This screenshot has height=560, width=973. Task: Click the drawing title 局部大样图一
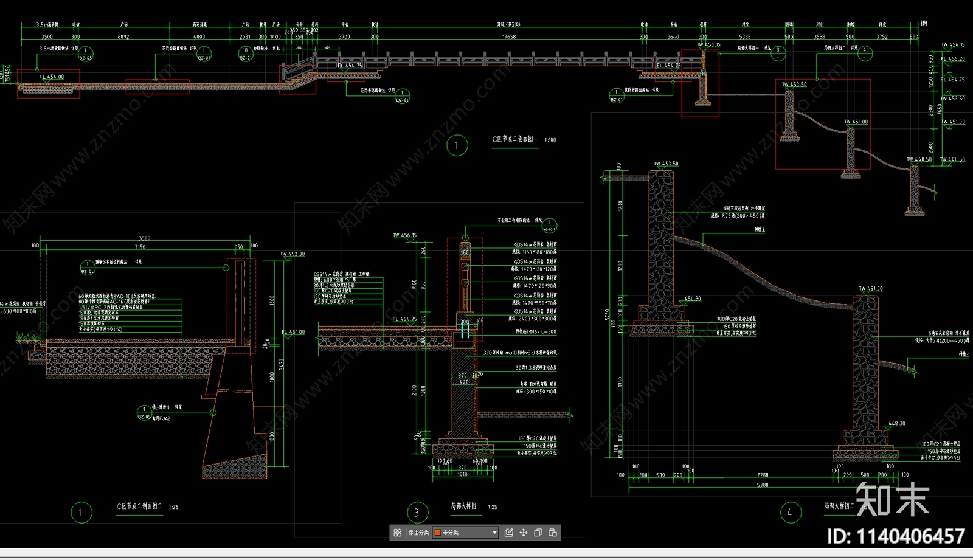pyautogui.click(x=466, y=506)
